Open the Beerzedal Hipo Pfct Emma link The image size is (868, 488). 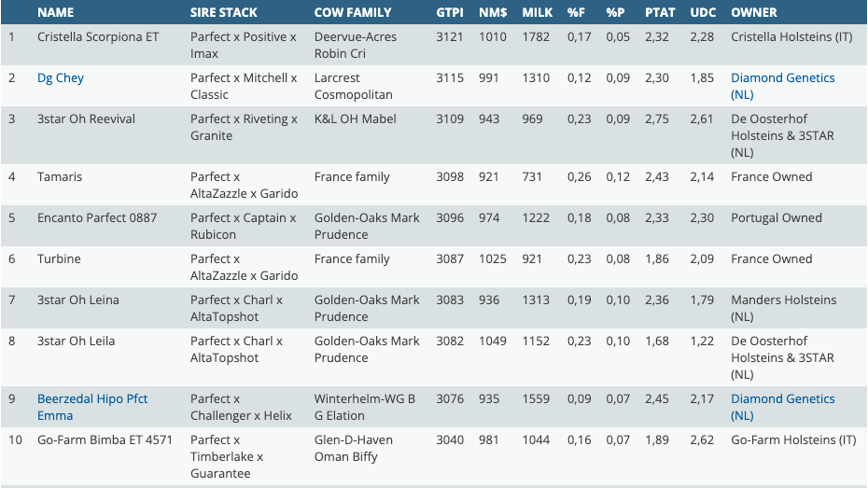(92, 407)
